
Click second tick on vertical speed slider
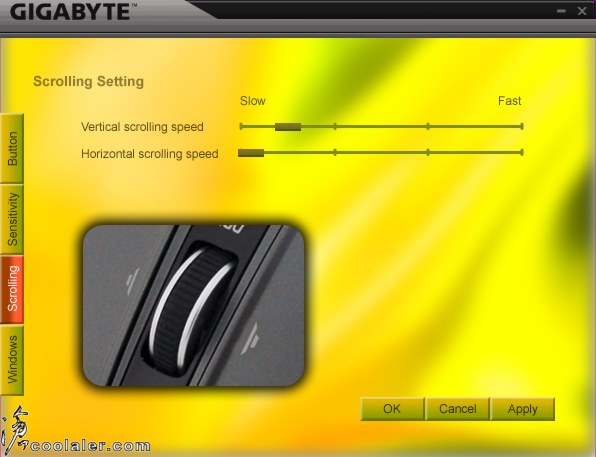tap(335, 126)
